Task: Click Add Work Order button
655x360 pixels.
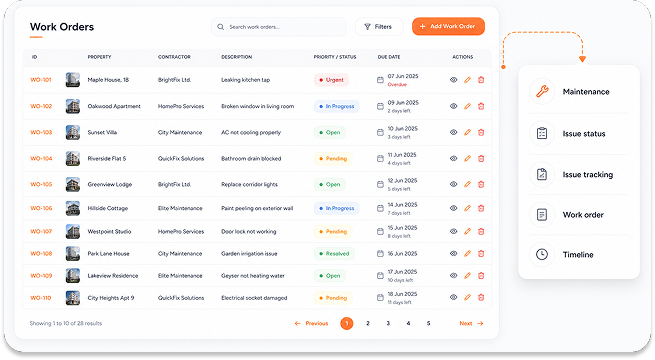Action: [x=448, y=26]
